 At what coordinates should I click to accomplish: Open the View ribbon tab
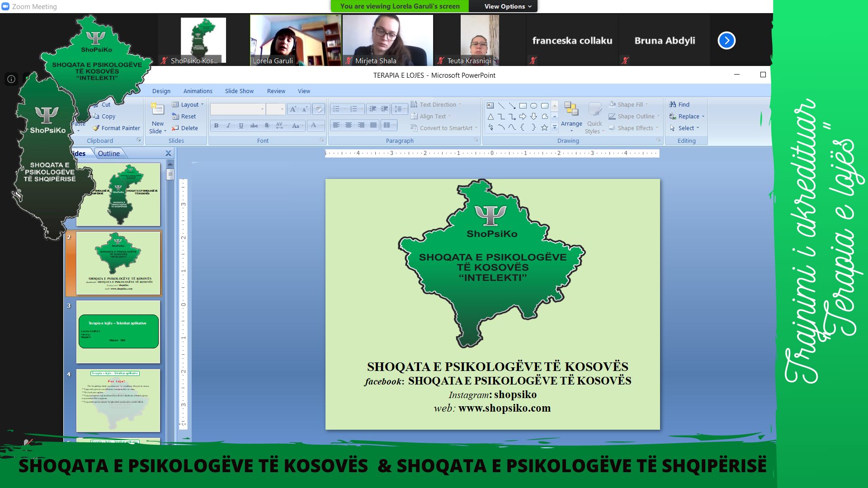pyautogui.click(x=304, y=91)
